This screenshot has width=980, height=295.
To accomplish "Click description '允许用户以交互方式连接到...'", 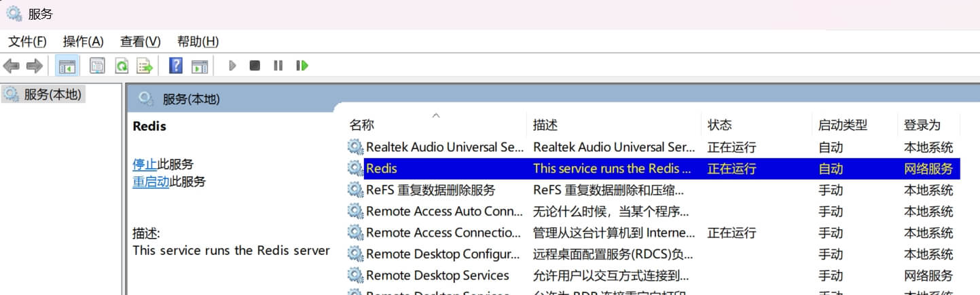I will tap(611, 275).
